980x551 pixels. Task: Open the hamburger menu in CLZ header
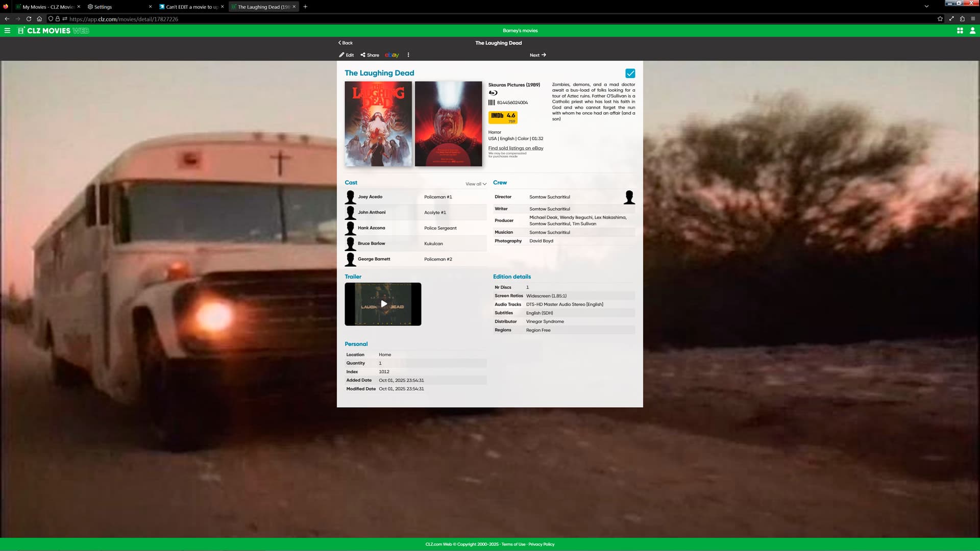(7, 31)
